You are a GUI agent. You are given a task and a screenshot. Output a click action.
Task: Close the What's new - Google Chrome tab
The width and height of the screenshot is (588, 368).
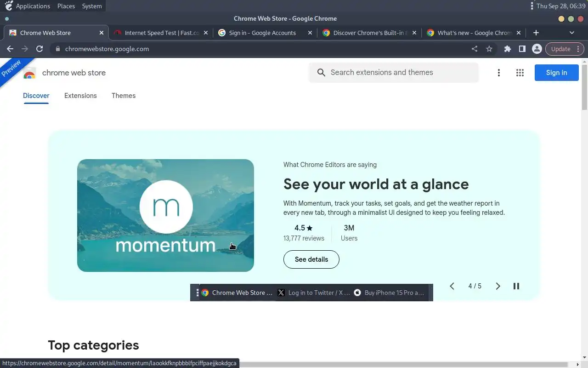[519, 33]
